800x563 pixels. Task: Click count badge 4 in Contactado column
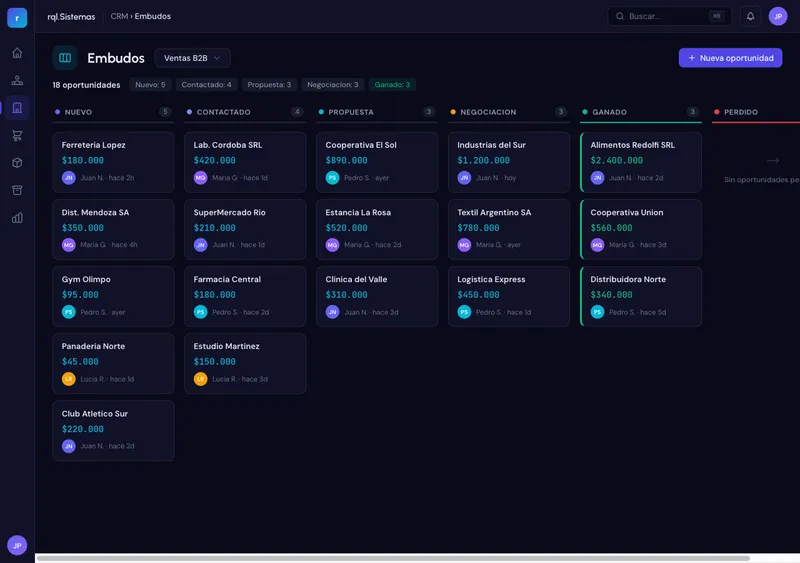pos(297,112)
